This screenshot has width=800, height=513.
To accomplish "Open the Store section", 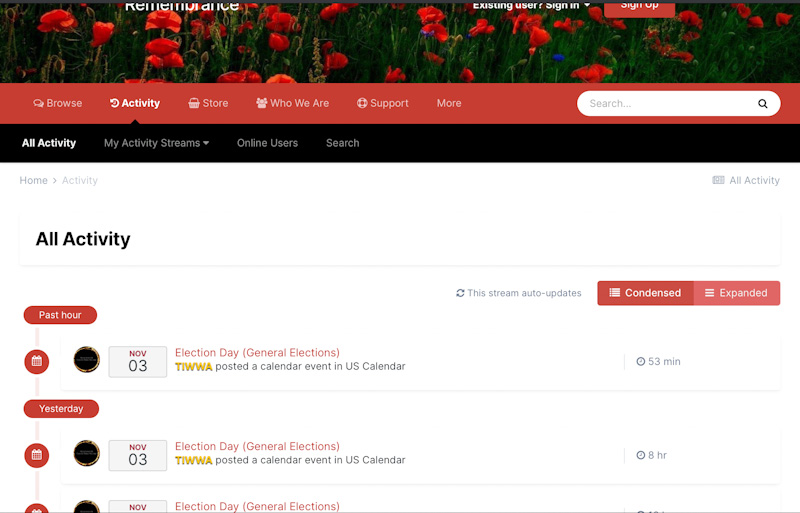I will (x=208, y=103).
